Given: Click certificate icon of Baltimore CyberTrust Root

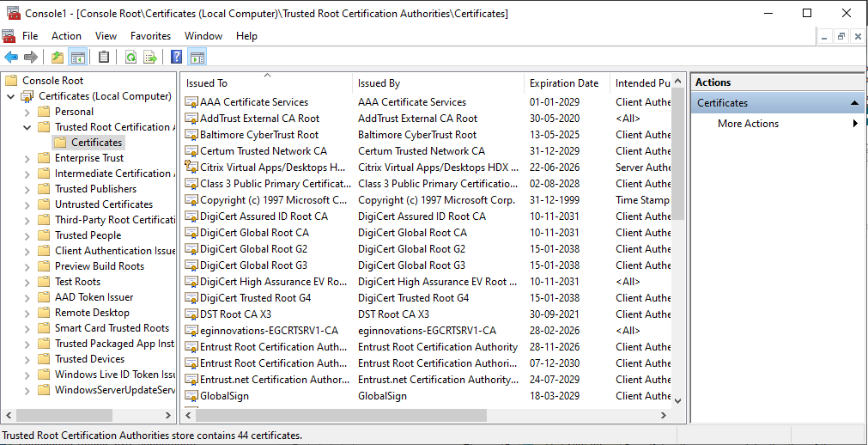Looking at the screenshot, I should [191, 135].
